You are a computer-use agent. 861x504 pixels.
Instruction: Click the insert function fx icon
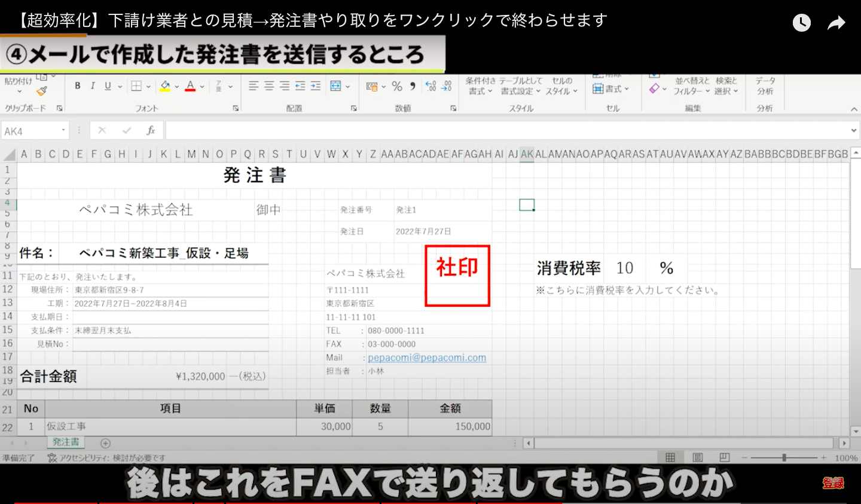(151, 130)
